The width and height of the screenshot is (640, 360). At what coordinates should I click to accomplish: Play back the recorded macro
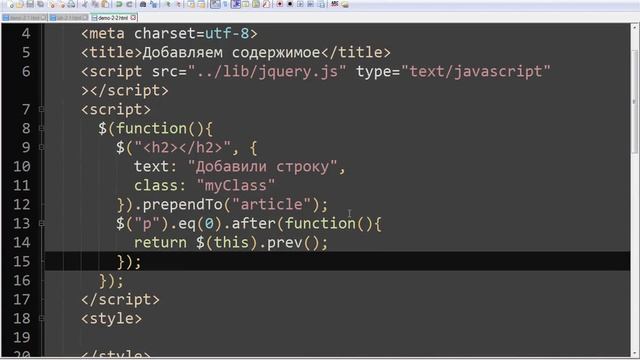(x=300, y=4)
